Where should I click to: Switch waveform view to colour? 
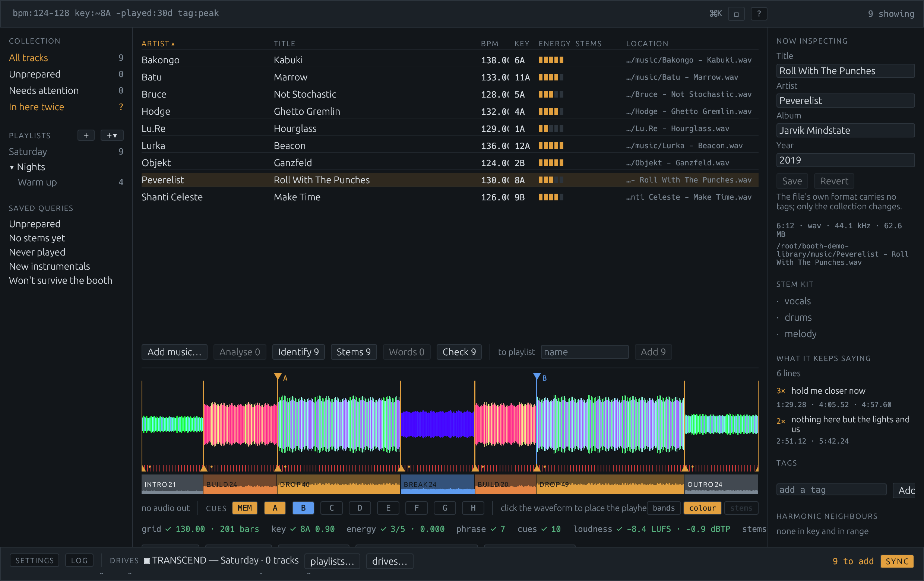[702, 508]
